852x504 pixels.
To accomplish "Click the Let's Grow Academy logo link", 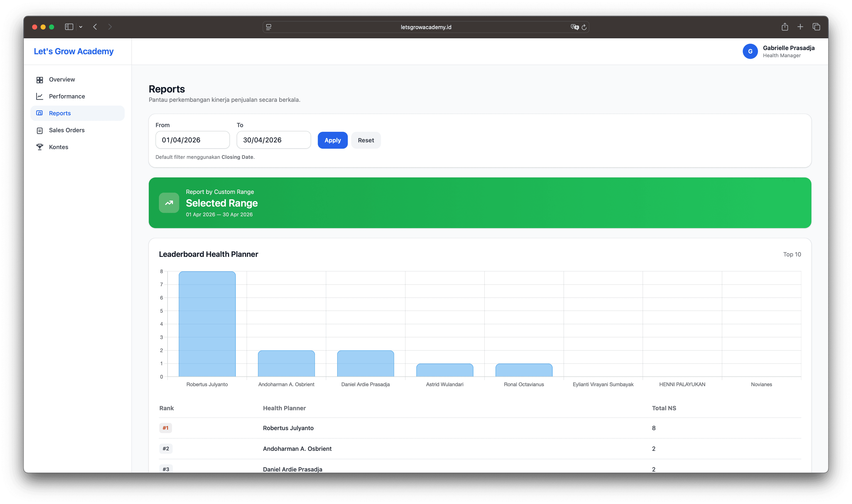I will pyautogui.click(x=74, y=51).
